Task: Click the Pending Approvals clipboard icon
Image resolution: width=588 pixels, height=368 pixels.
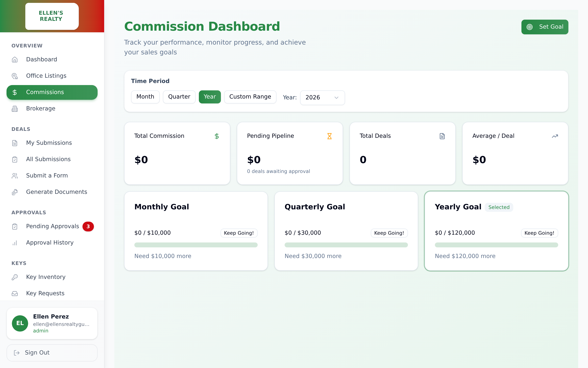Action: 15,226
